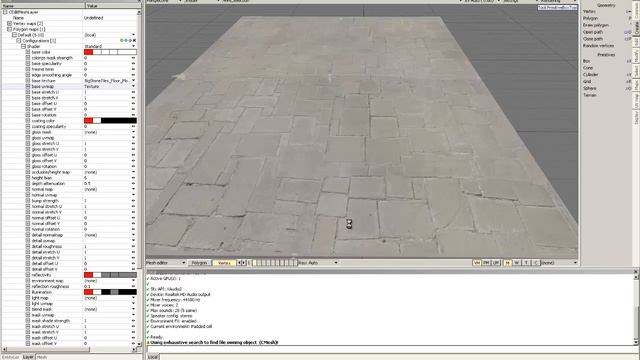Image resolution: width=640 pixels, height=360 pixels.
Task: Click the equals icon on edge smoothing angle row
Action: pos(133,75)
